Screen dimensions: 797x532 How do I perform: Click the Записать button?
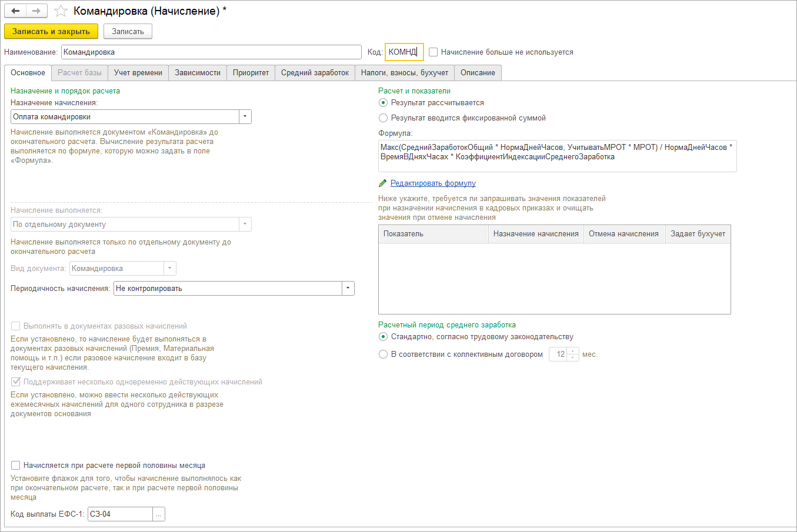click(x=128, y=31)
